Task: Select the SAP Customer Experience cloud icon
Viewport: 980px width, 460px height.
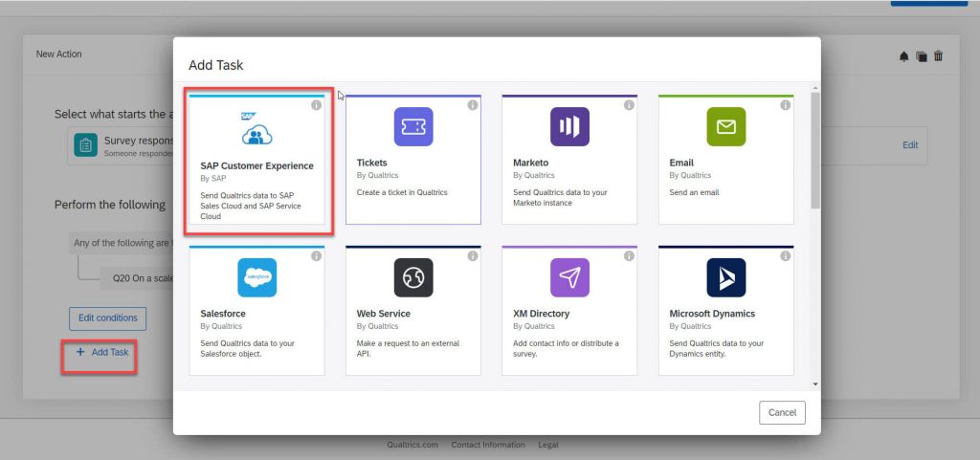Action: (256, 129)
